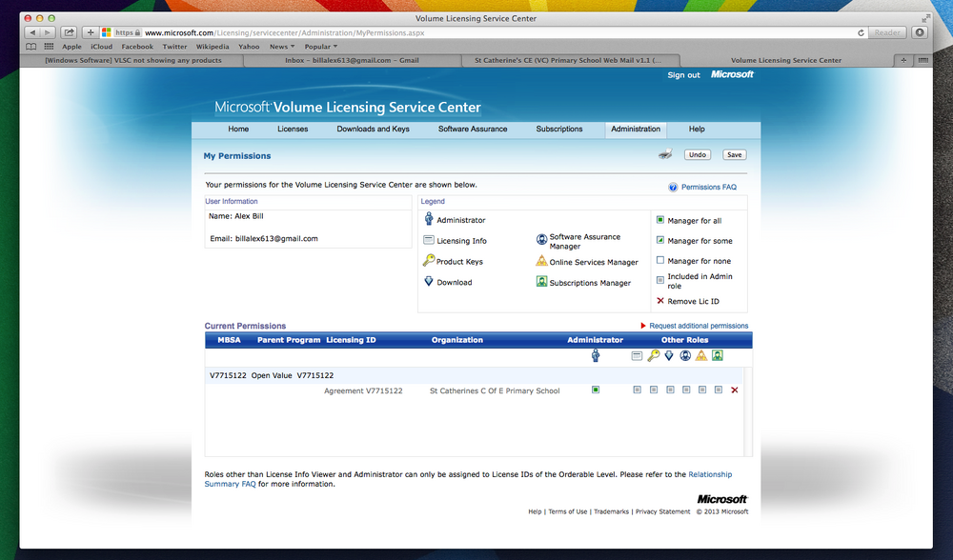Expand the Popular bookmarks dropdown
Screen dimensions: 953x560
tap(321, 47)
